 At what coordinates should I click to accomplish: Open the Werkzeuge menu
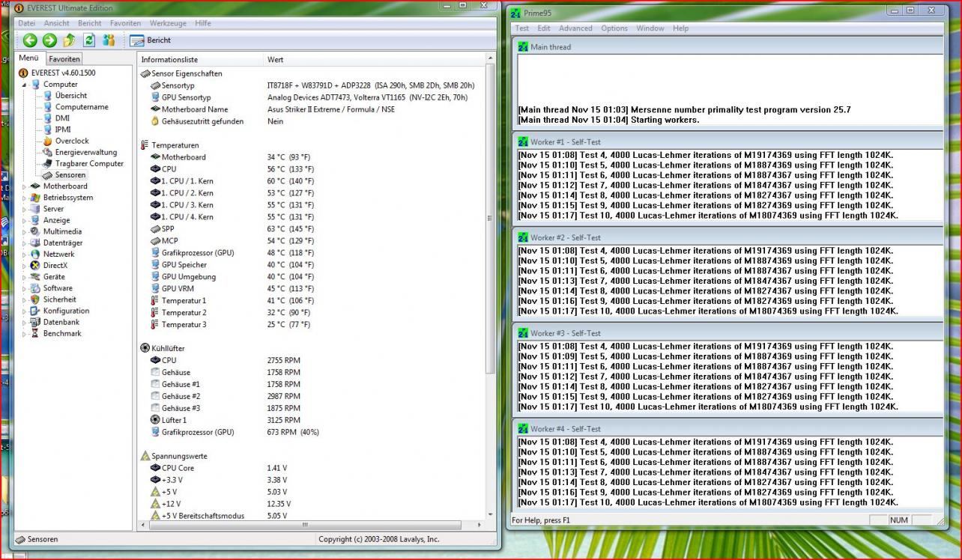(168, 23)
